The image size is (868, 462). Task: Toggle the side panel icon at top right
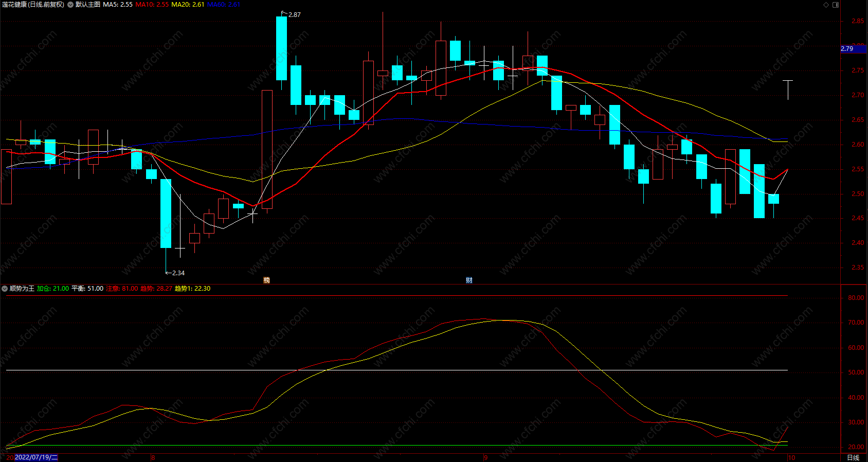coord(836,5)
